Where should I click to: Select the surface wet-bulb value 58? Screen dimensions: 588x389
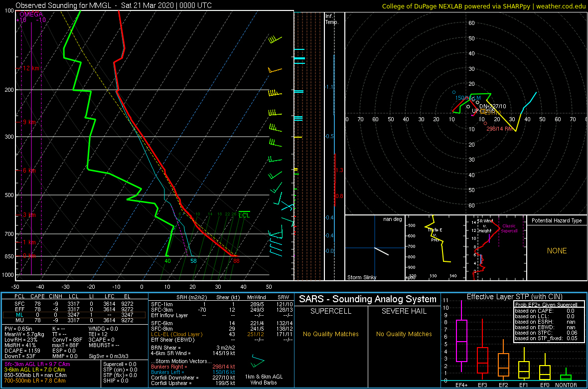(x=194, y=261)
